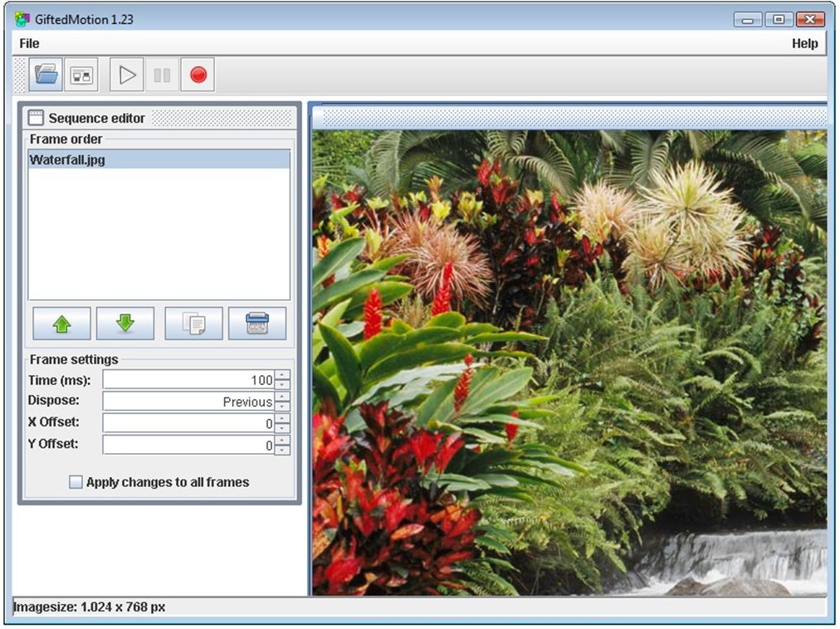Image resolution: width=840 pixels, height=629 pixels.
Task: Duplicate the selected frame
Action: coord(193,323)
